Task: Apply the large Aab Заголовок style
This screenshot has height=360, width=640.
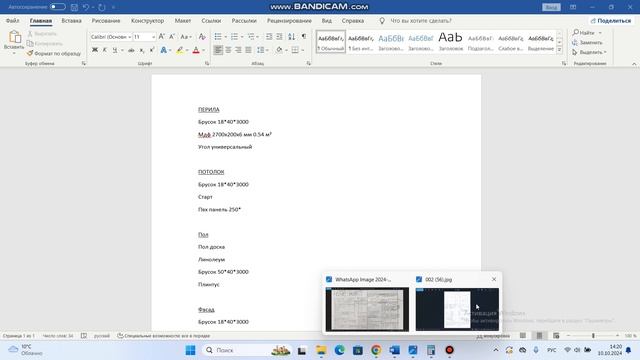Action: (x=451, y=42)
